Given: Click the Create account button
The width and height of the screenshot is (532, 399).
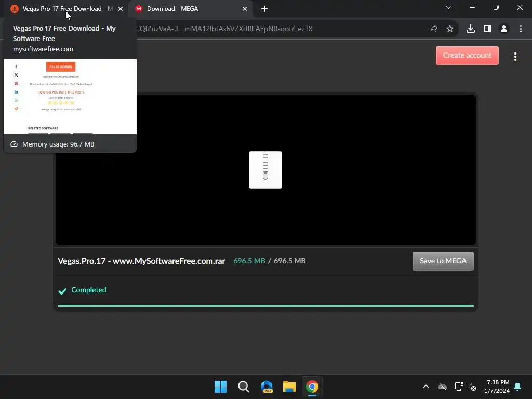Looking at the screenshot, I should (467, 55).
